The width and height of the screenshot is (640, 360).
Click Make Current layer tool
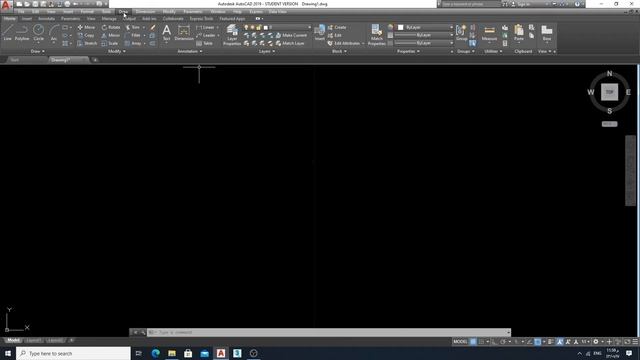click(x=291, y=36)
